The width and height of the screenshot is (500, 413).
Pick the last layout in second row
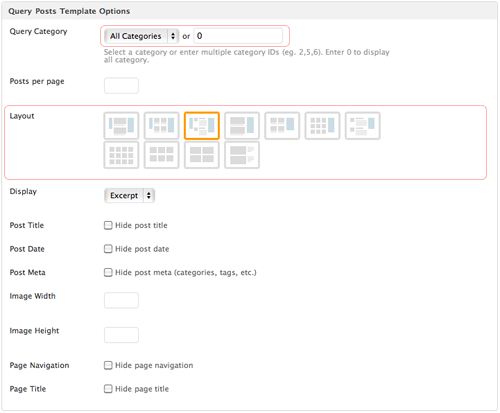[242, 155]
